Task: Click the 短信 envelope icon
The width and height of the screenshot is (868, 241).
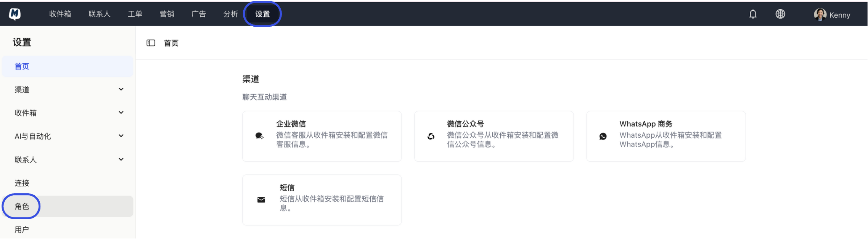Action: [260, 199]
